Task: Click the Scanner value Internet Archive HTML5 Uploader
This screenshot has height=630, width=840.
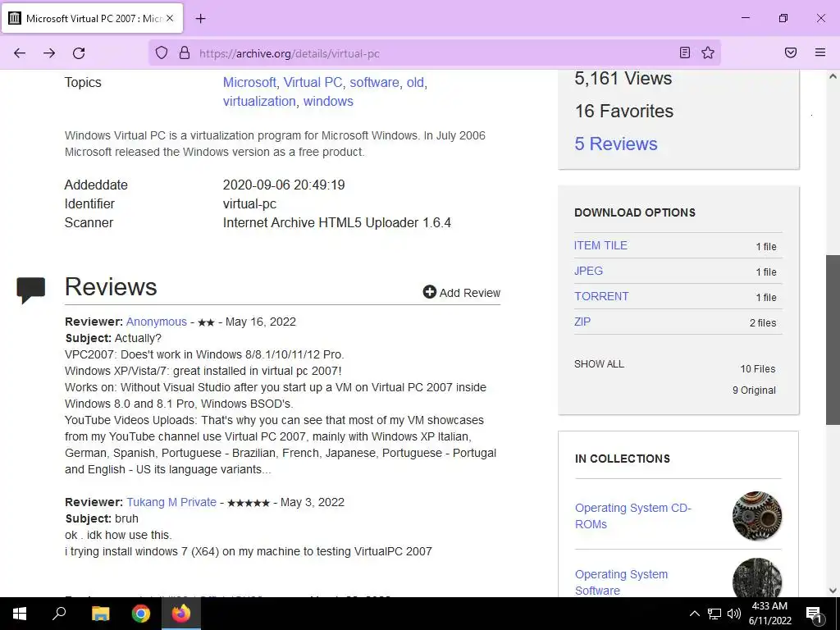Action: point(337,223)
